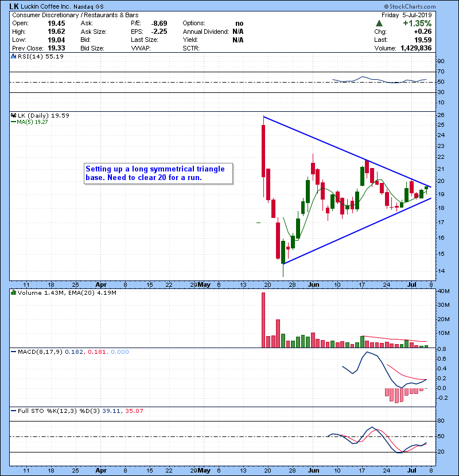Click the stochastic %D value 35.07

[x=134, y=411]
